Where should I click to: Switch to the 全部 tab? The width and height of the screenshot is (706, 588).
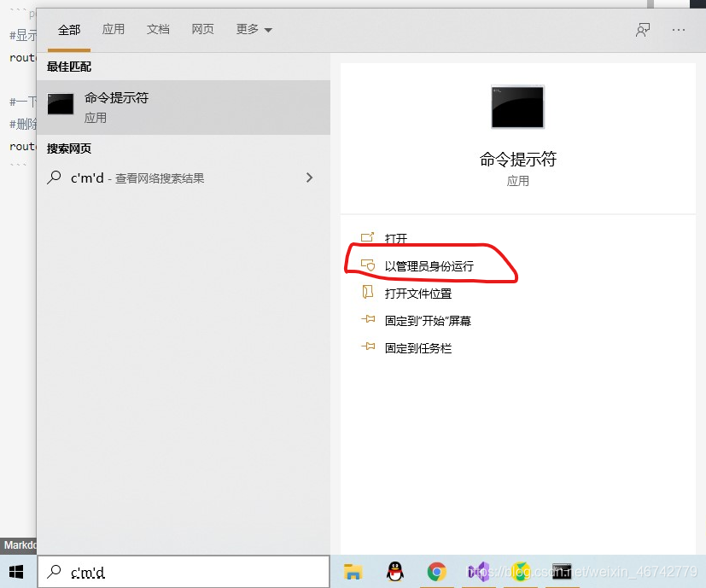(69, 30)
